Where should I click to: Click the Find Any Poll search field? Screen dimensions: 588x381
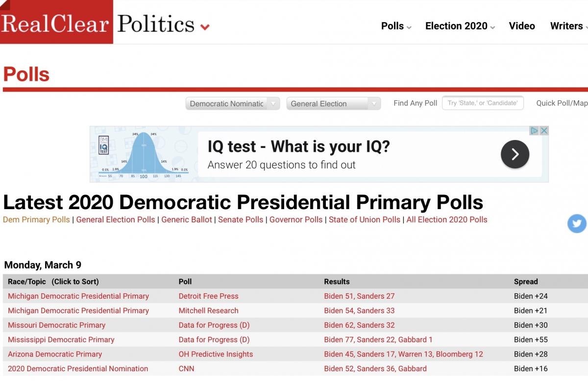click(x=483, y=103)
